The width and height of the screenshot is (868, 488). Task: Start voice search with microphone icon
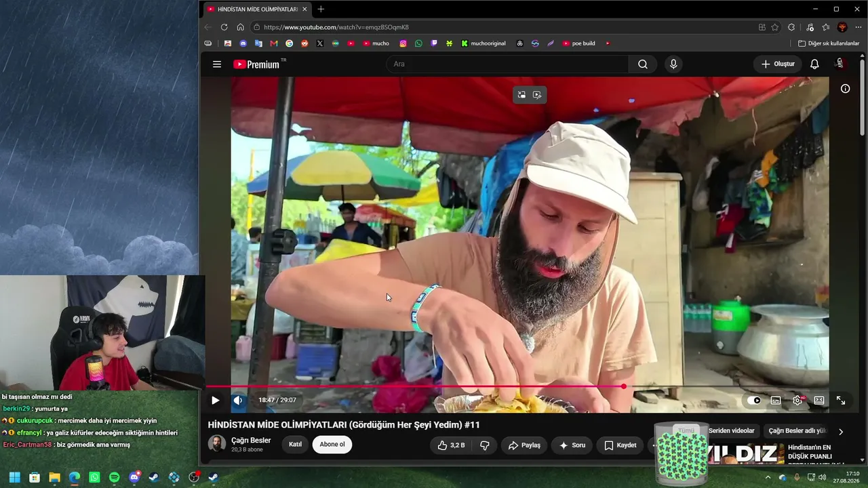click(673, 64)
